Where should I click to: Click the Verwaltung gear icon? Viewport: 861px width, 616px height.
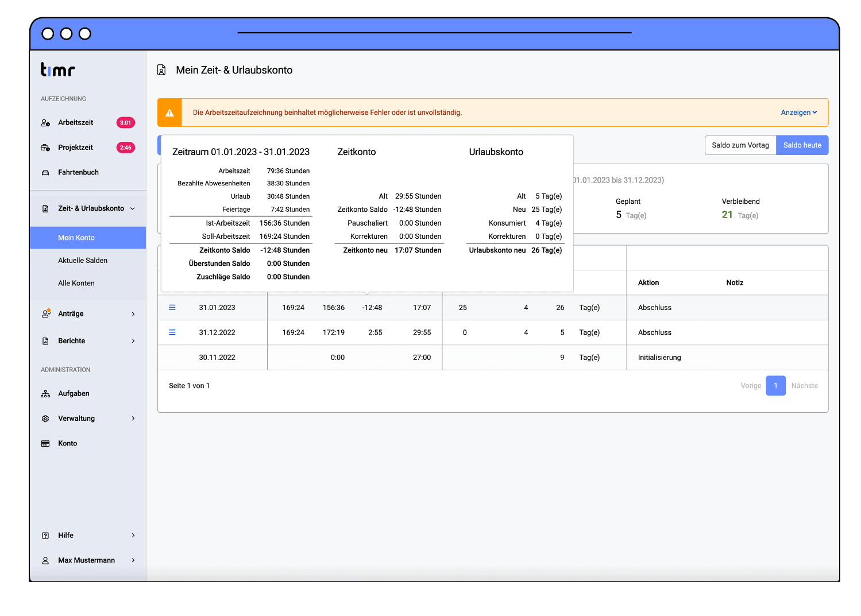(x=45, y=419)
